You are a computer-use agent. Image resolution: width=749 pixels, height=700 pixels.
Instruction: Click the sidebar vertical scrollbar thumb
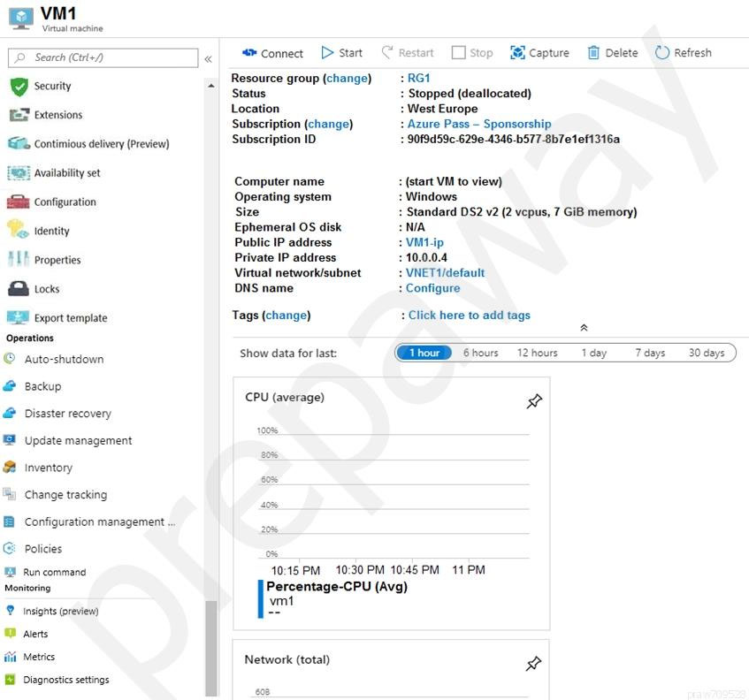point(211,648)
